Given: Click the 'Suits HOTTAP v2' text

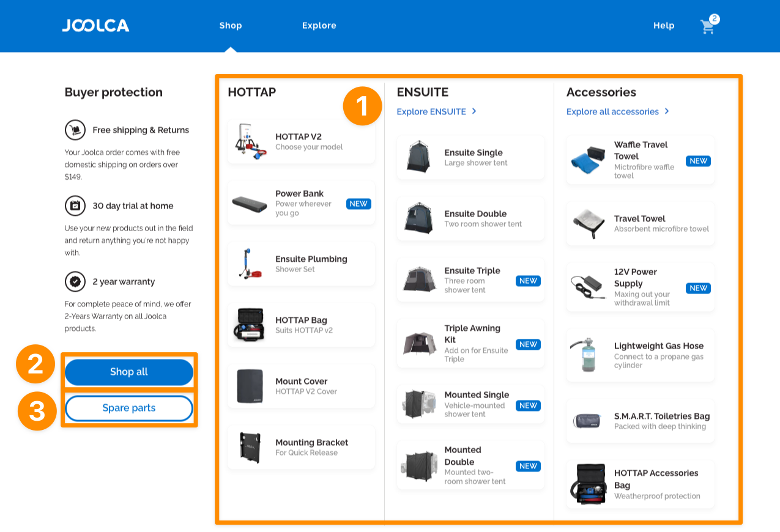Looking at the screenshot, I should pyautogui.click(x=304, y=330).
